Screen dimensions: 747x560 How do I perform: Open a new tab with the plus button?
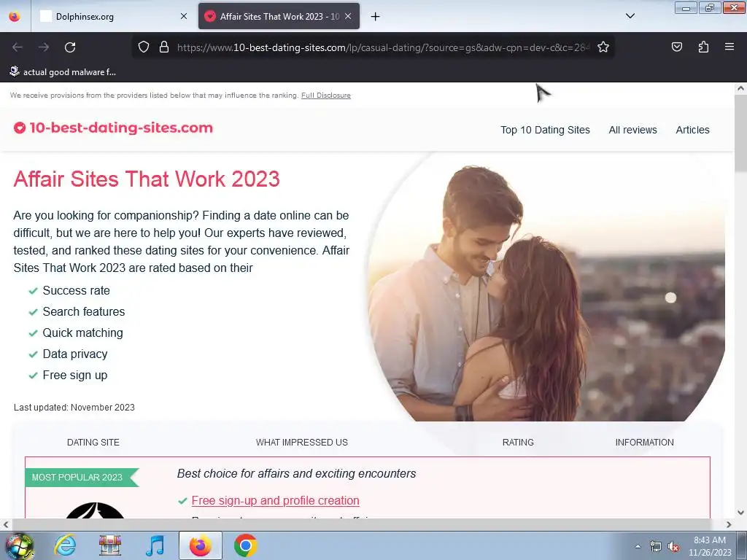click(x=376, y=17)
